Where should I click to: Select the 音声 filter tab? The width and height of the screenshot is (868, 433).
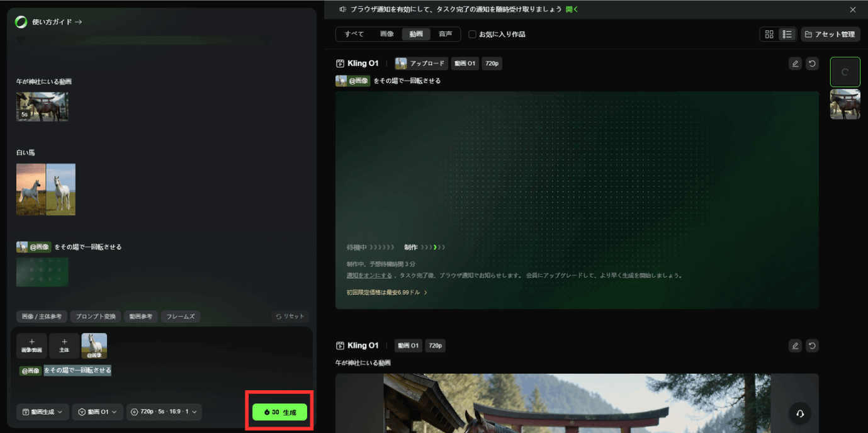click(x=445, y=34)
